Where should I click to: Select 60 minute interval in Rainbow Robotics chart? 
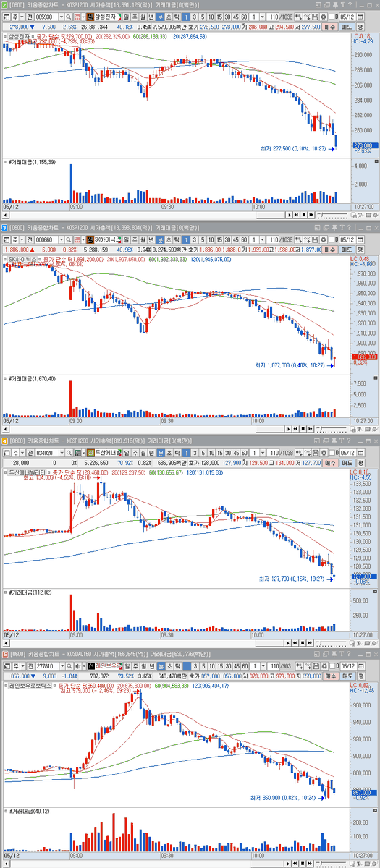coord(244,665)
